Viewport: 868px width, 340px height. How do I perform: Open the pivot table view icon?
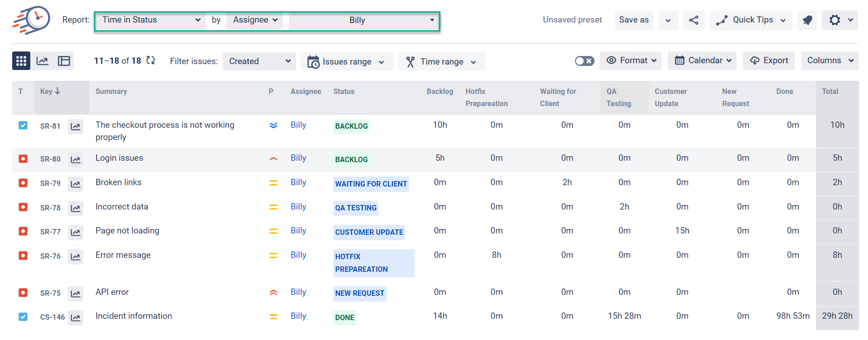[x=64, y=61]
